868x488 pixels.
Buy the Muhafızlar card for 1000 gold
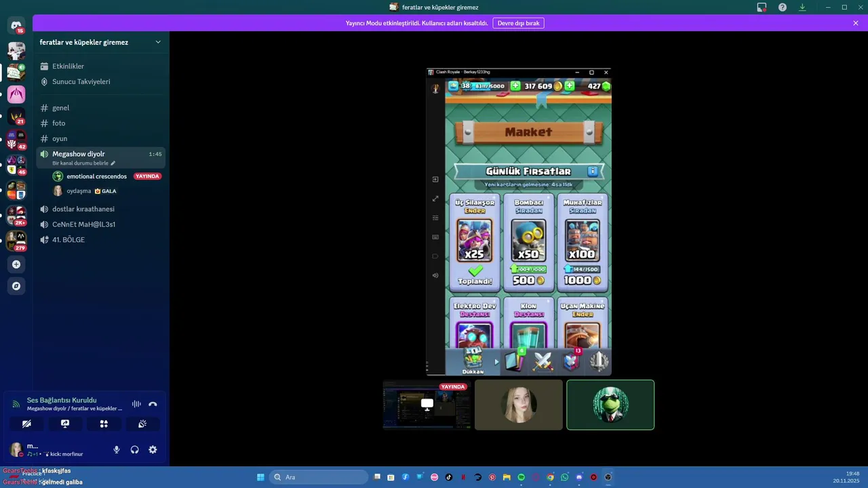click(x=582, y=242)
